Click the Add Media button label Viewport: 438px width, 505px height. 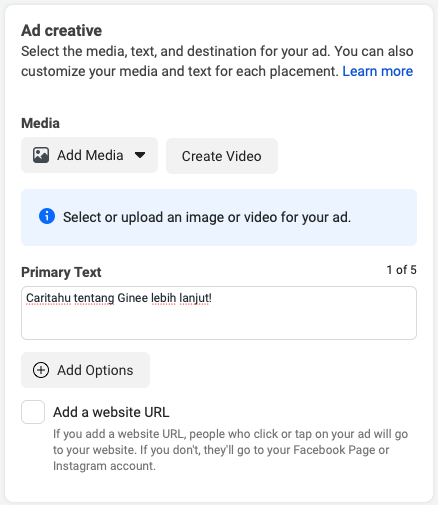90,155
